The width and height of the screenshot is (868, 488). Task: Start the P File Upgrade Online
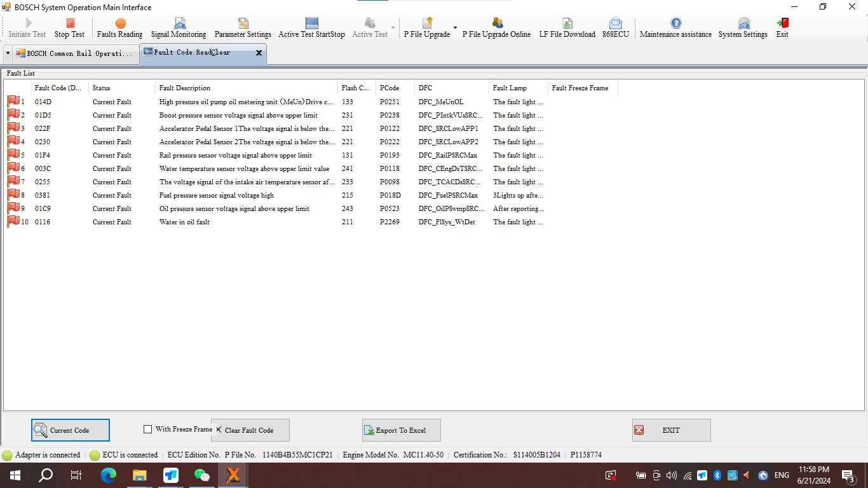pos(496,28)
